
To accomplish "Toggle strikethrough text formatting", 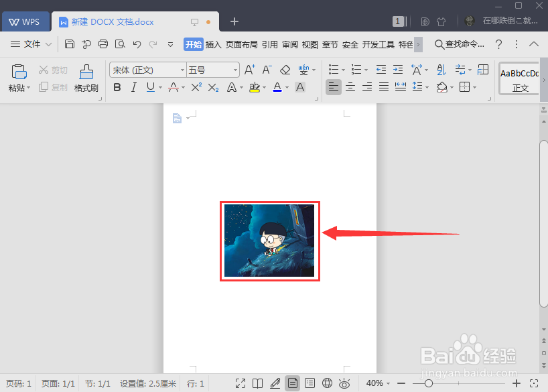I will (x=174, y=87).
